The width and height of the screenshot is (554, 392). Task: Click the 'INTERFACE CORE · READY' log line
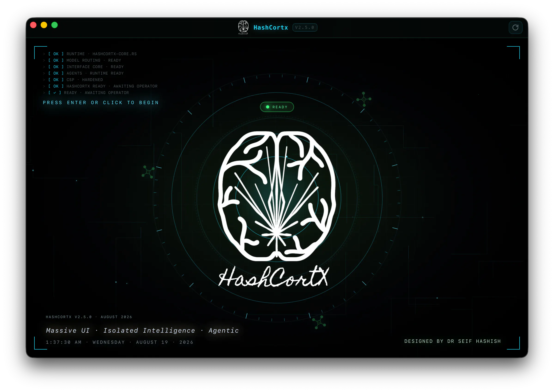coord(83,67)
